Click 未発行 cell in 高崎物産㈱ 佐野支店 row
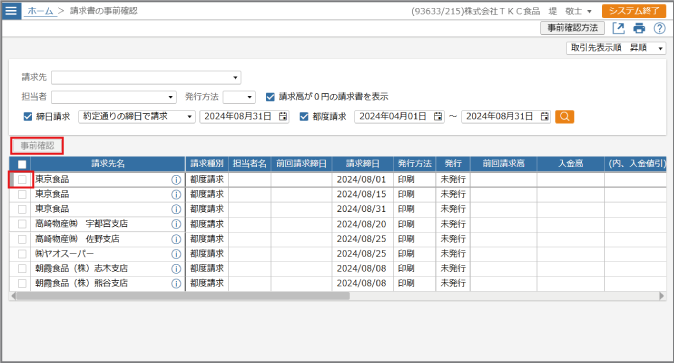The height and width of the screenshot is (363, 674). tap(453, 239)
